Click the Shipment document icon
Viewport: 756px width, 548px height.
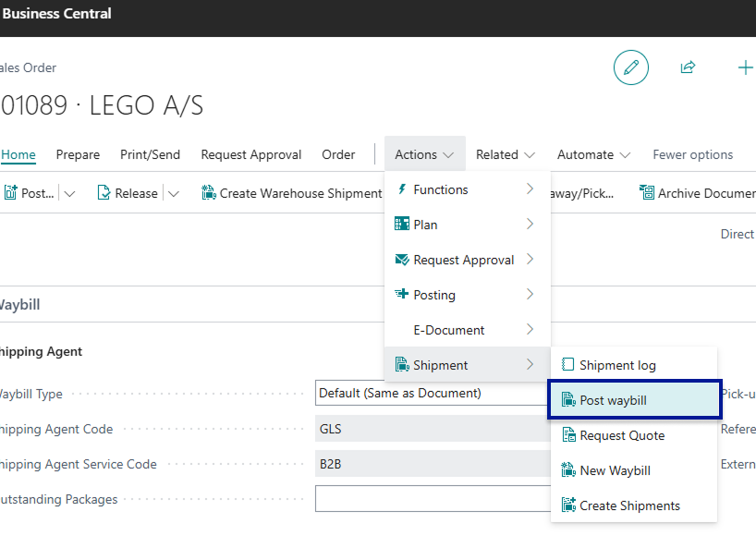click(402, 364)
